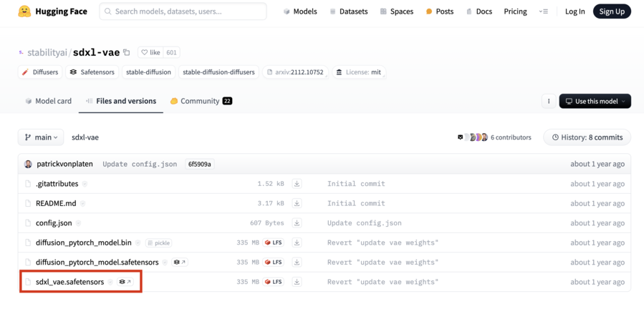Open the Use this model dropdown
The height and width of the screenshot is (309, 644).
[595, 101]
